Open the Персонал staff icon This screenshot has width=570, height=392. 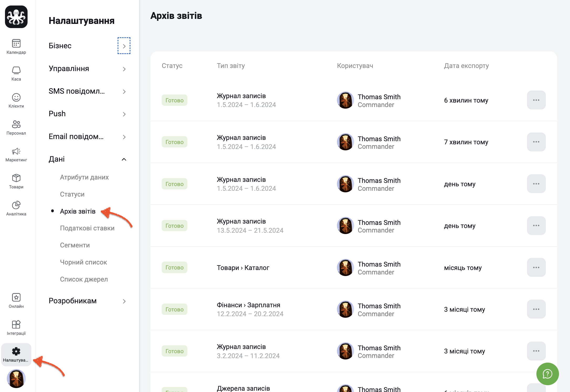tap(16, 128)
